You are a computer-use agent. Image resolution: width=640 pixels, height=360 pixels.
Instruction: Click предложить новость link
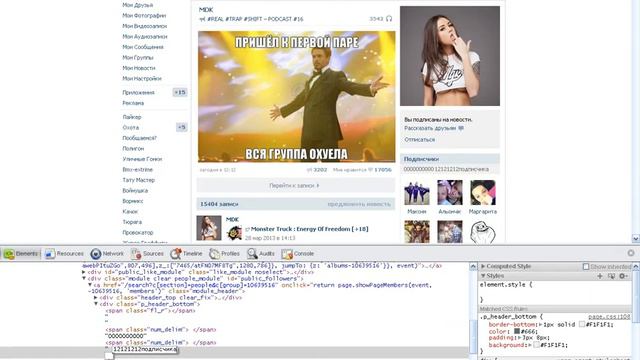click(359, 204)
